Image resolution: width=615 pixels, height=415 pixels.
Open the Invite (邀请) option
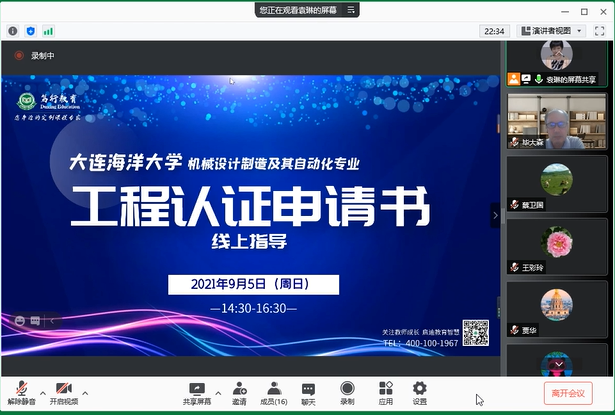240,391
